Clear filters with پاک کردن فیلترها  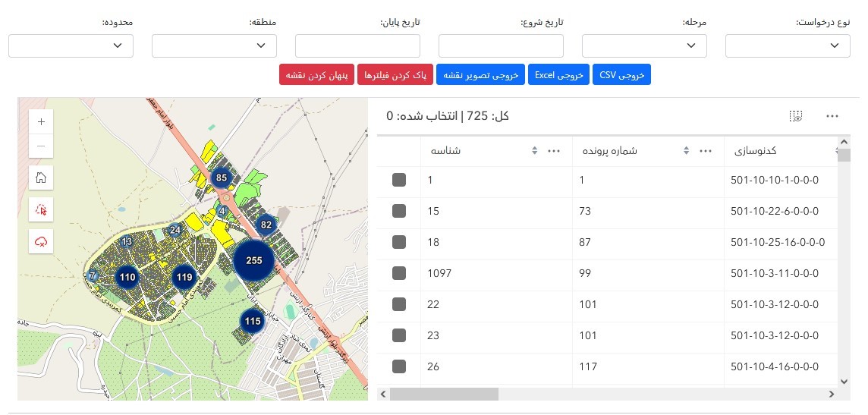395,74
